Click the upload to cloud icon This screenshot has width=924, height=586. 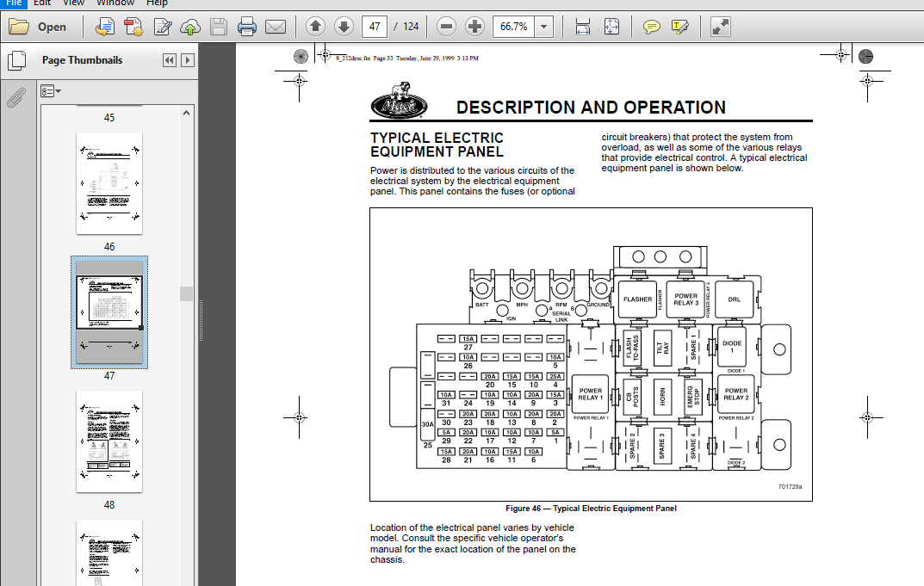[x=190, y=27]
